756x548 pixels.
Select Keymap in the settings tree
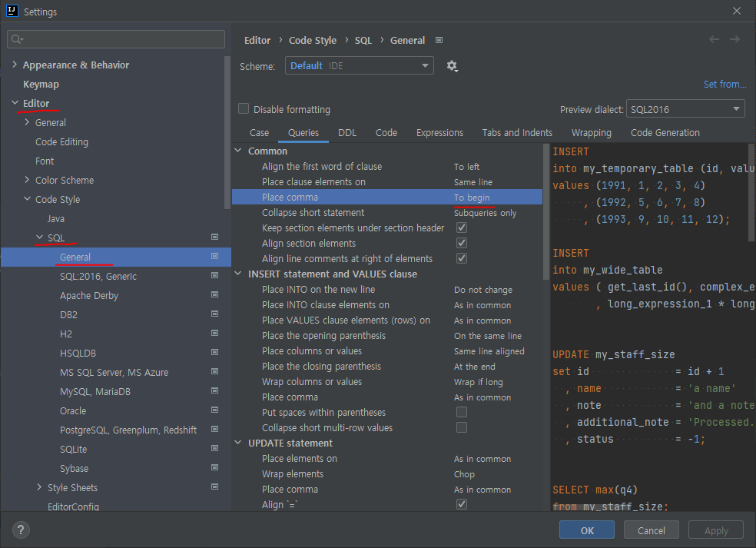41,84
